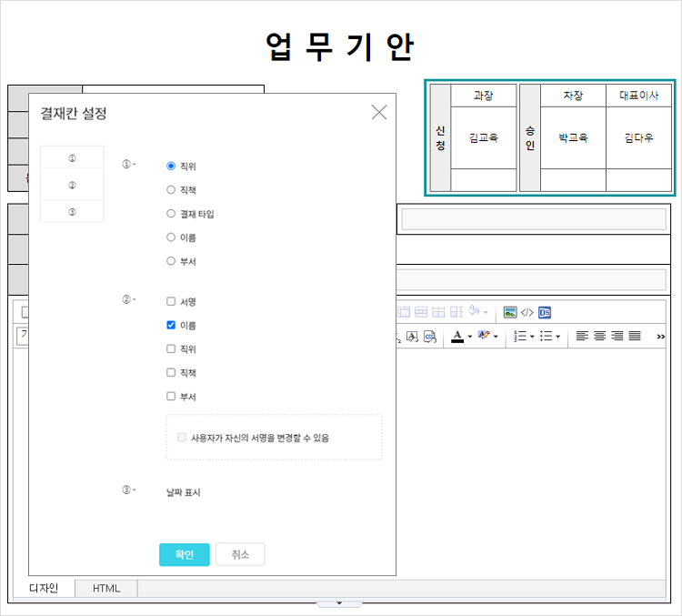The height and width of the screenshot is (616, 682).
Task: Select the 결재 타입 radio option
Action: (171, 214)
